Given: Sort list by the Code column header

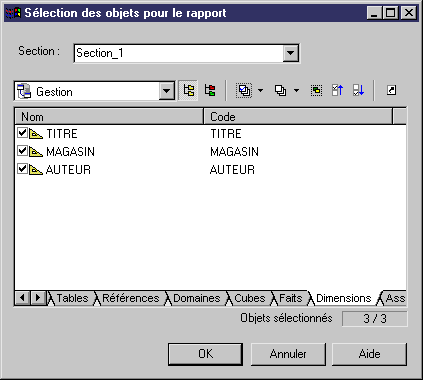Looking at the screenshot, I should point(298,117).
